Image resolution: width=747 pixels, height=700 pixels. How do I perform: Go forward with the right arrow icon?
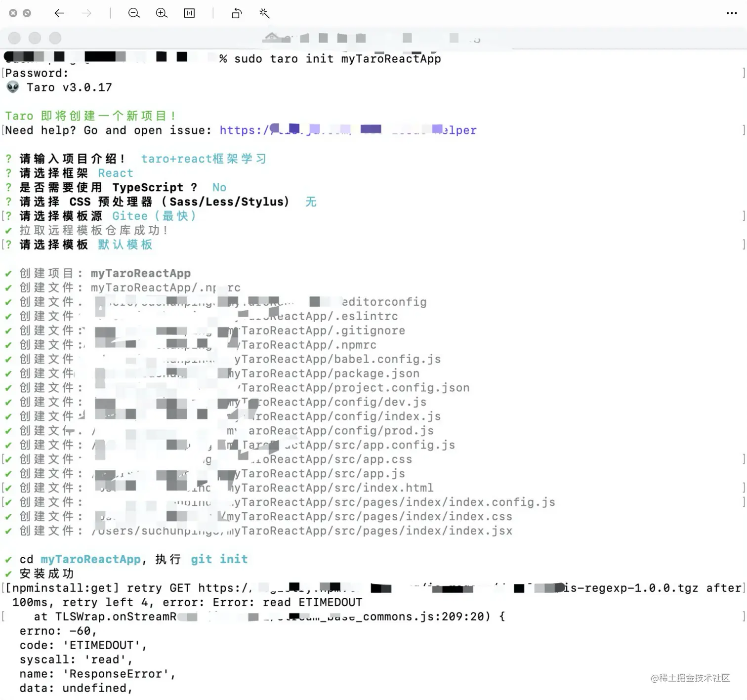pos(87,13)
